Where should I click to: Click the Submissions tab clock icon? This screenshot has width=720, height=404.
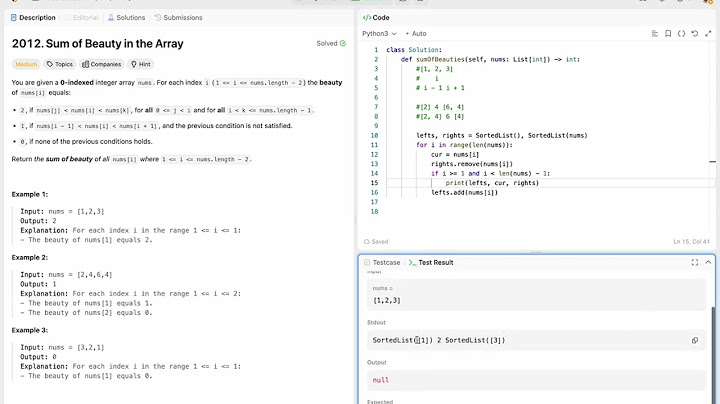coord(158,17)
